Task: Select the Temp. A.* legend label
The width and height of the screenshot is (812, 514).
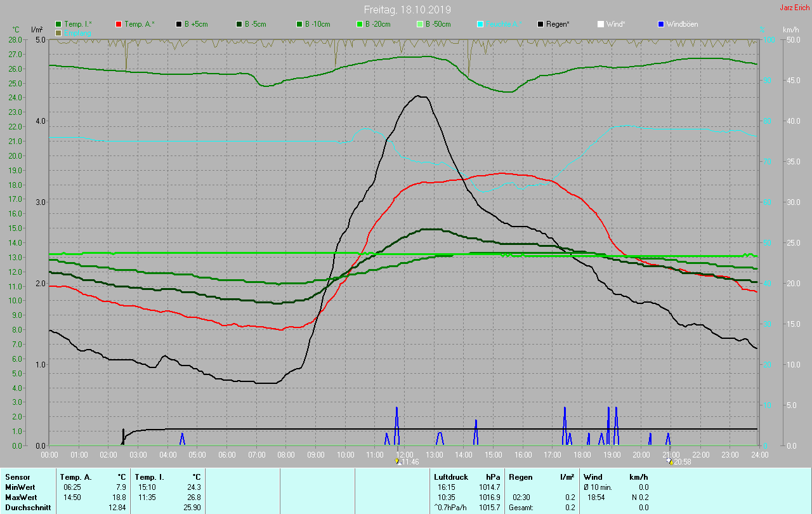Action: point(139,24)
